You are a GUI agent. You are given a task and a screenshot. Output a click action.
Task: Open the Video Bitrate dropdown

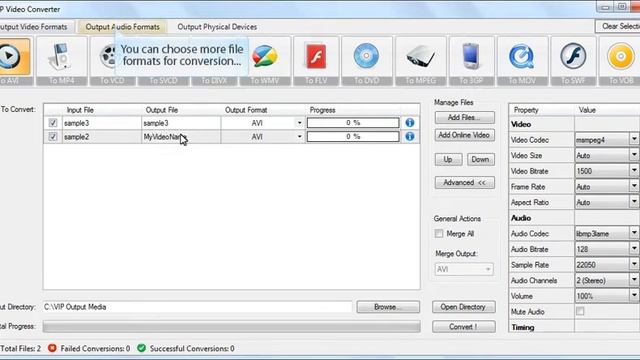click(x=634, y=171)
